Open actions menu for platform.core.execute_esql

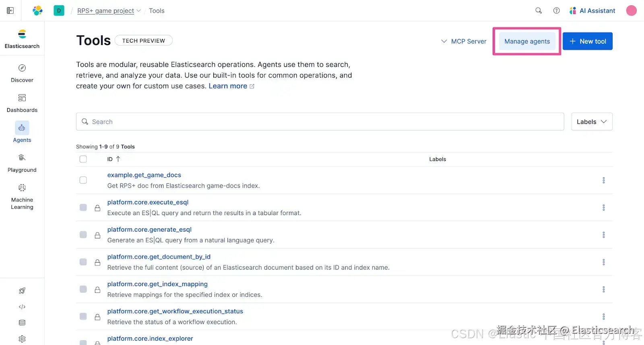604,207
